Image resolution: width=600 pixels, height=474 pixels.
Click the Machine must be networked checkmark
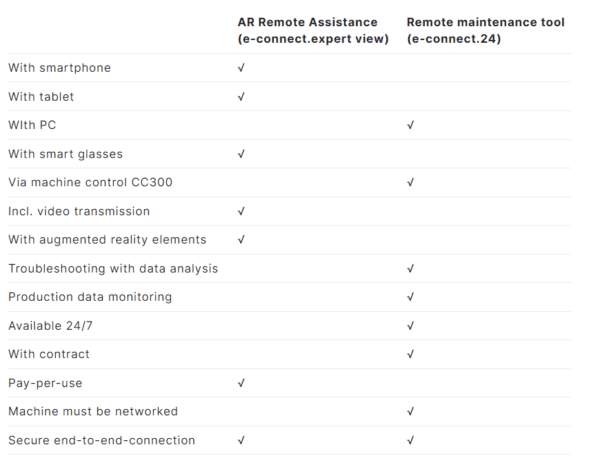point(410,412)
